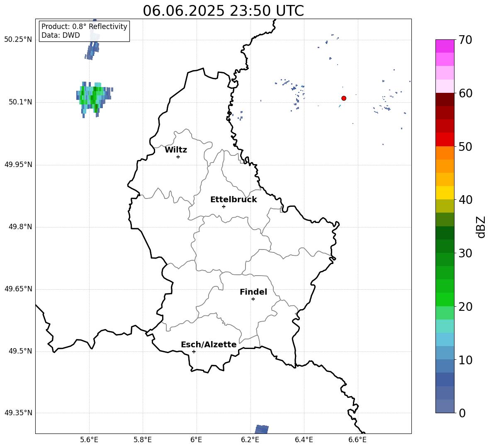Screen dimensions: 491x448
Task: Click the 6°E longitude label
Action: (x=196, y=440)
